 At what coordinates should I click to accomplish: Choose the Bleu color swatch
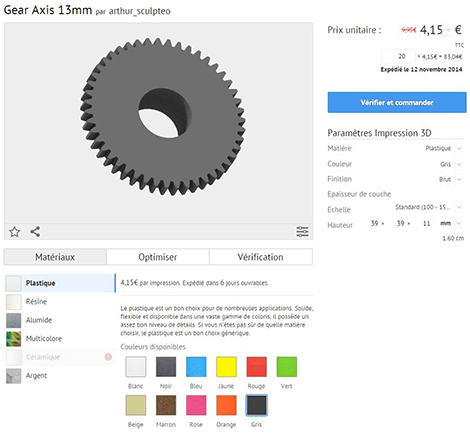(x=196, y=367)
